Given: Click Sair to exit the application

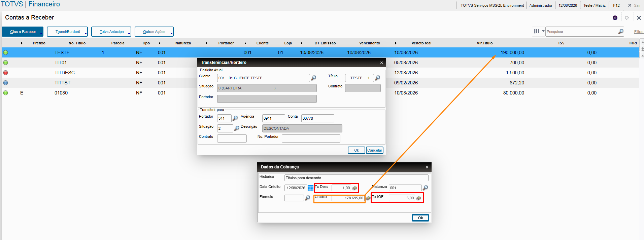Looking at the screenshot, I should (634, 5).
